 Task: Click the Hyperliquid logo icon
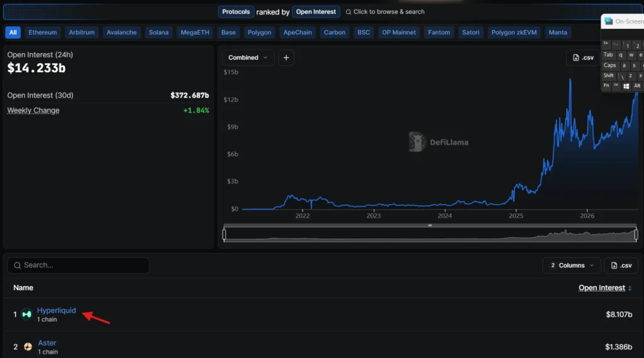click(x=26, y=315)
